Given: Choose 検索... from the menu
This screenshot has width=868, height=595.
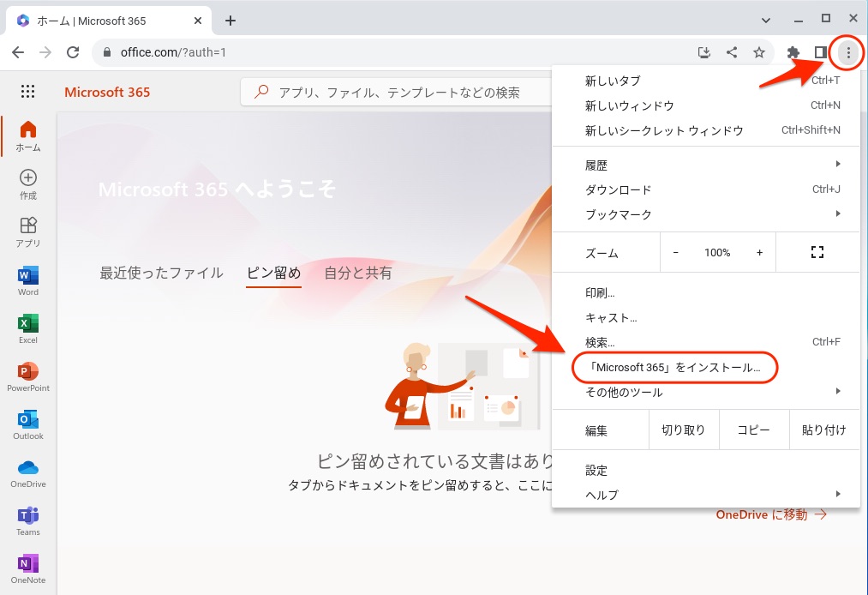Looking at the screenshot, I should tap(706, 342).
